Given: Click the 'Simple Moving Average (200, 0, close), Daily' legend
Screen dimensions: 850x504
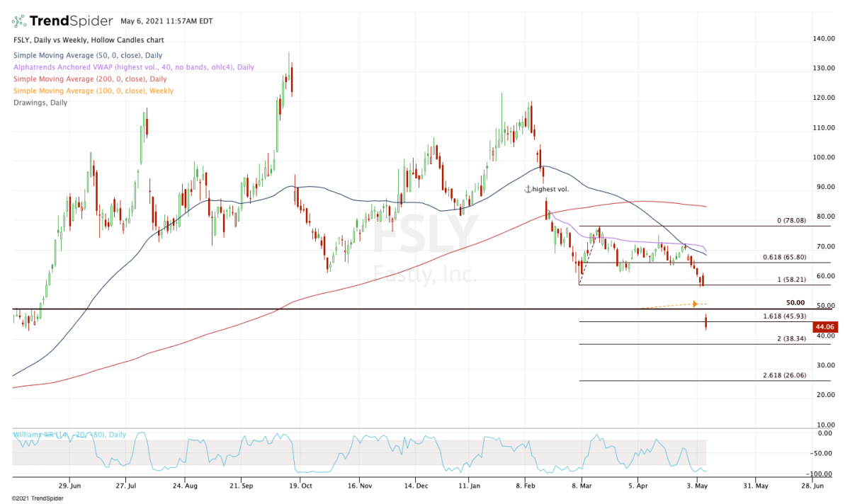Looking at the screenshot, I should (x=90, y=79).
